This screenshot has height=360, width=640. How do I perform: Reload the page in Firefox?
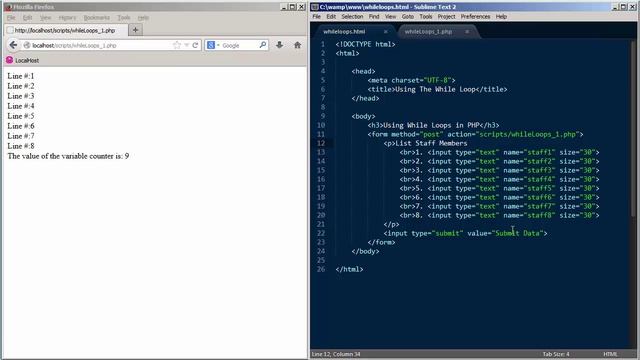click(195, 45)
